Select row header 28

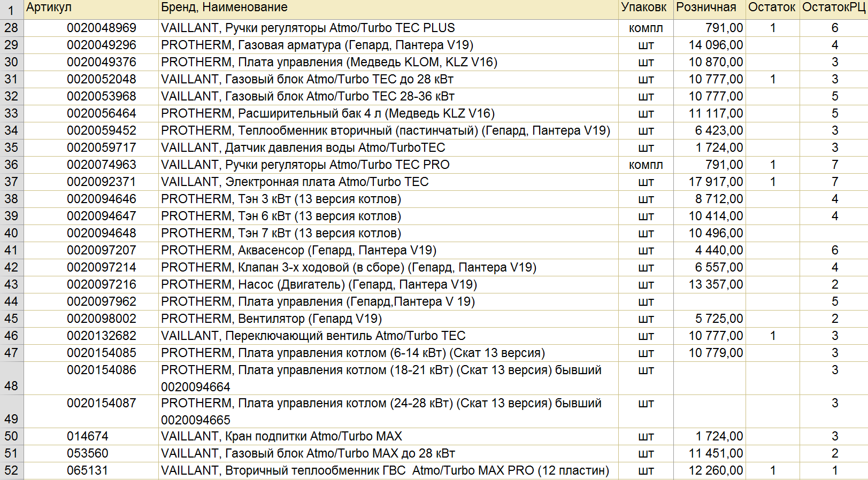pyautogui.click(x=11, y=28)
